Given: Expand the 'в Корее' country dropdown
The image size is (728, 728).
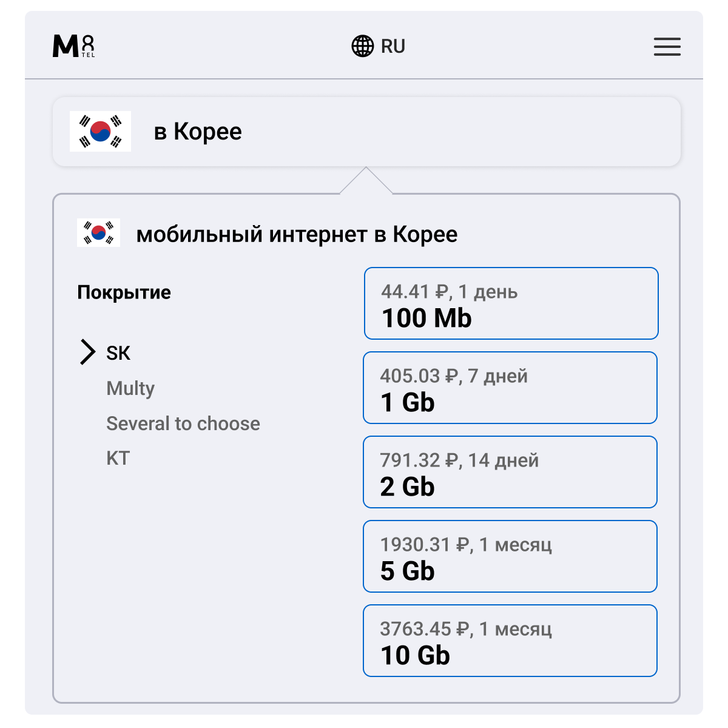Looking at the screenshot, I should (366, 132).
